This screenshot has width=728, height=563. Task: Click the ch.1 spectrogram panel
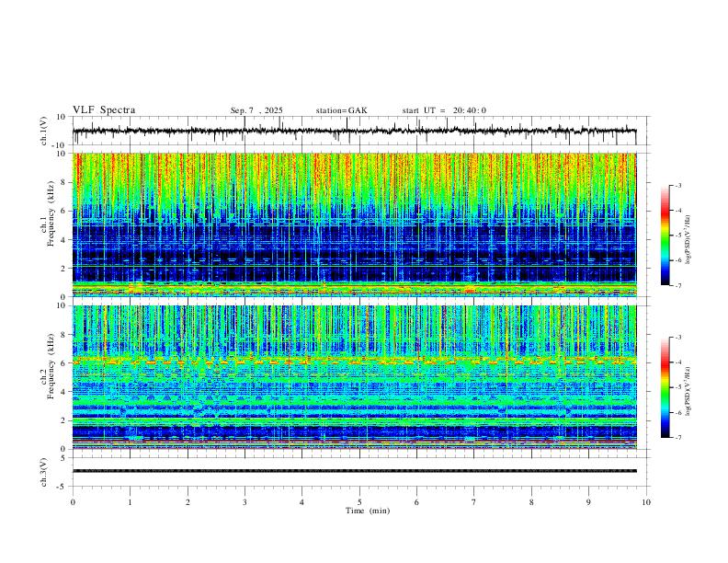(x=354, y=224)
